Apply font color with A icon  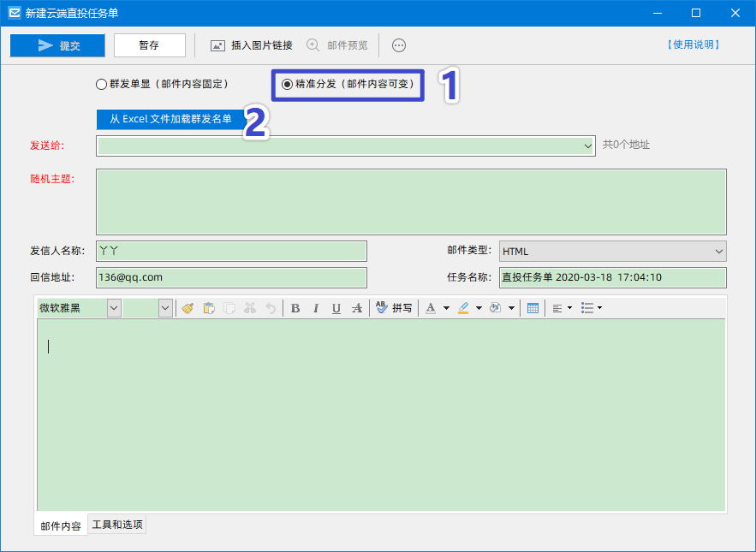431,308
